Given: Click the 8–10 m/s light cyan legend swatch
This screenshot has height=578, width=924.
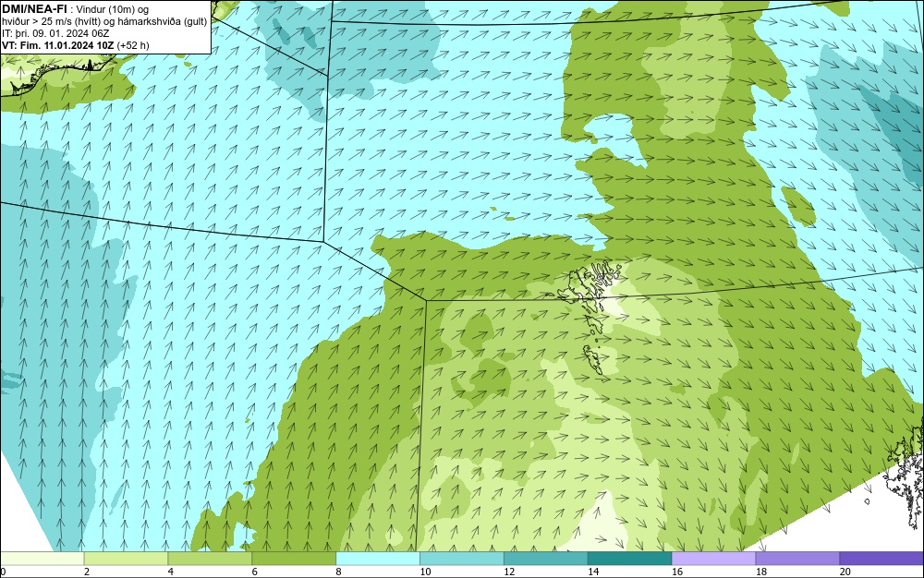Looking at the screenshot, I should pyautogui.click(x=378, y=558).
